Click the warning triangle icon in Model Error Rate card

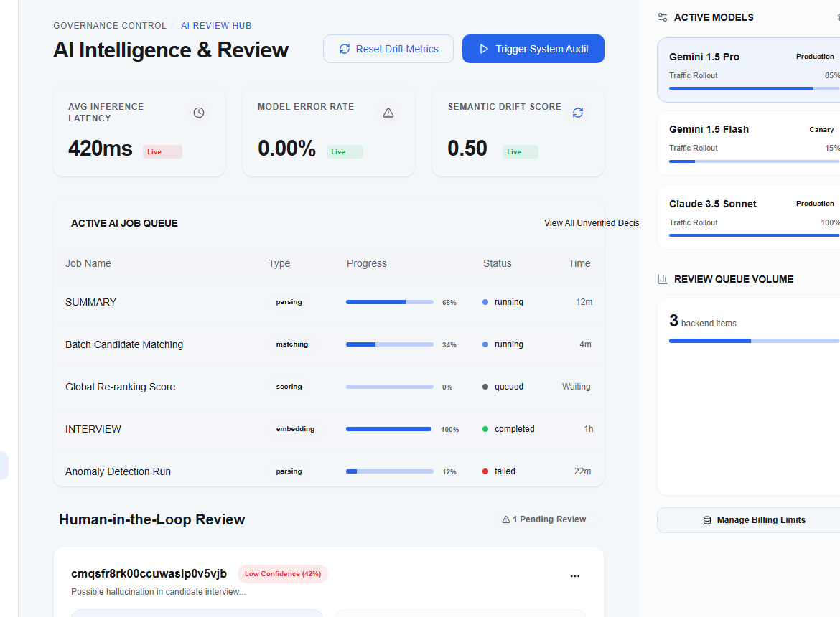pyautogui.click(x=388, y=113)
